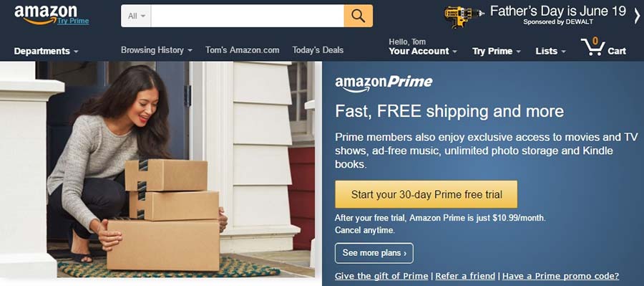Click 'Have a Prime promo code?' link

560,276
